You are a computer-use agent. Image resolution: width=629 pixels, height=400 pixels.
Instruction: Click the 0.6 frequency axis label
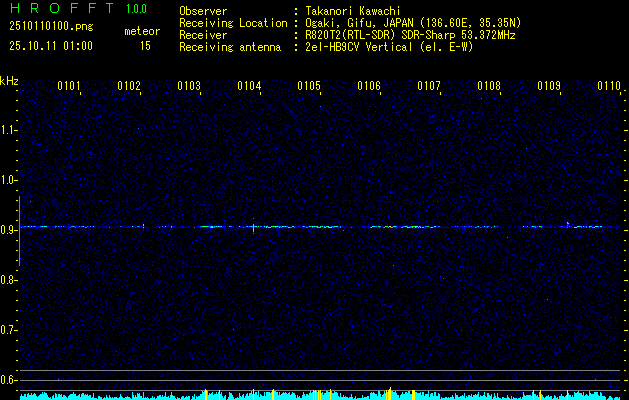pyautogui.click(x=8, y=380)
